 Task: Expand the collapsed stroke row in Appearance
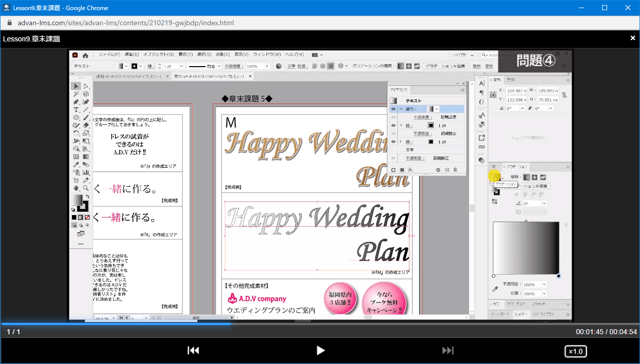[x=400, y=142]
